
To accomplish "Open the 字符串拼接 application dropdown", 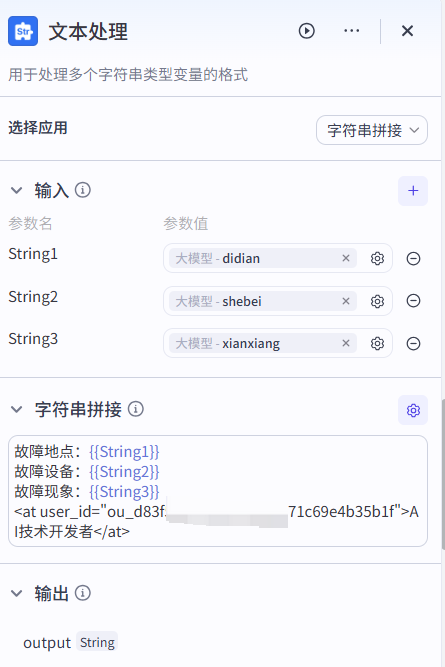I will (372, 130).
